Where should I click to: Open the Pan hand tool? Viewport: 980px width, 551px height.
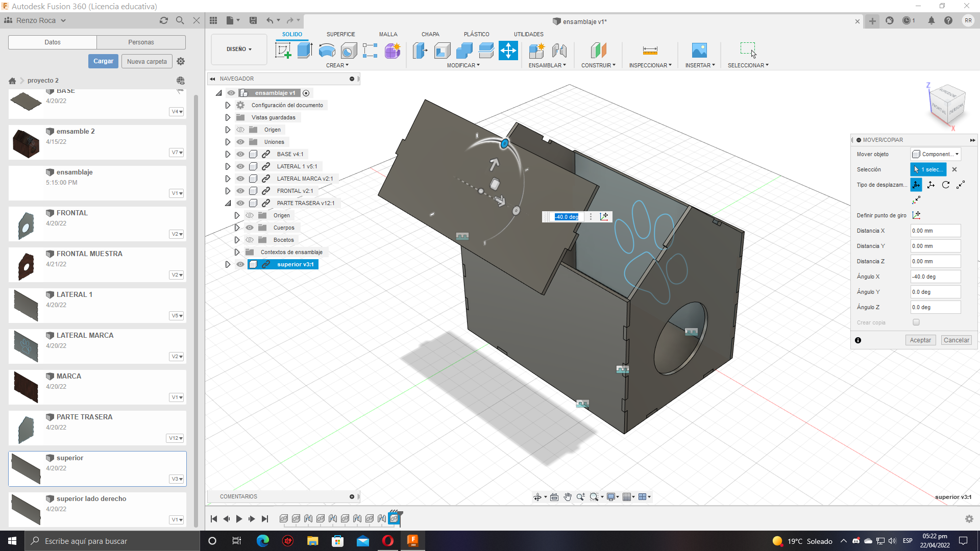click(568, 497)
